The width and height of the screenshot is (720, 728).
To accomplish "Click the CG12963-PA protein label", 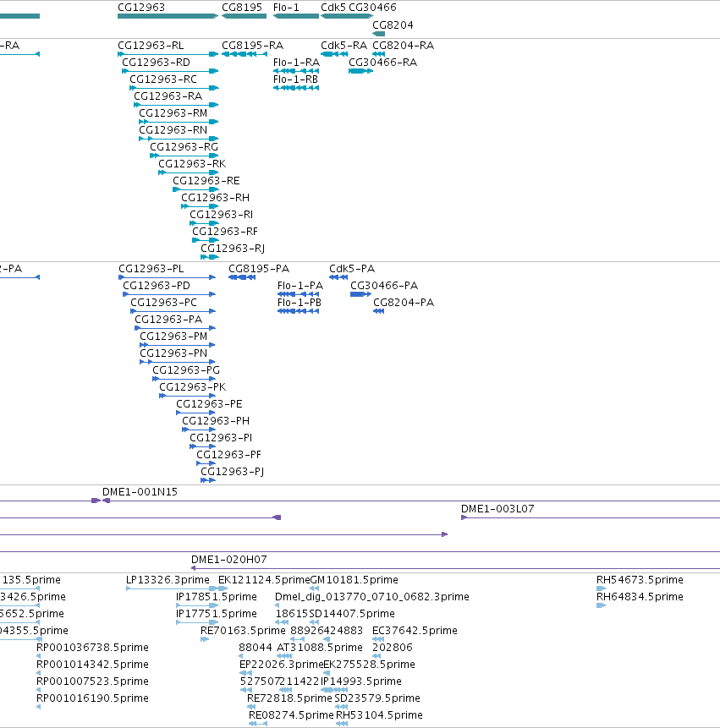I will coord(168,320).
